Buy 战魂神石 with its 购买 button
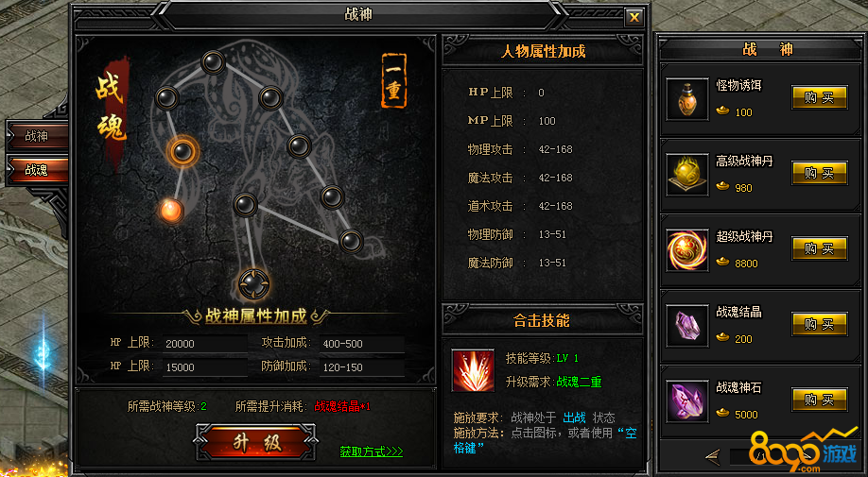Screen dimensions: 868x477 pos(819,400)
